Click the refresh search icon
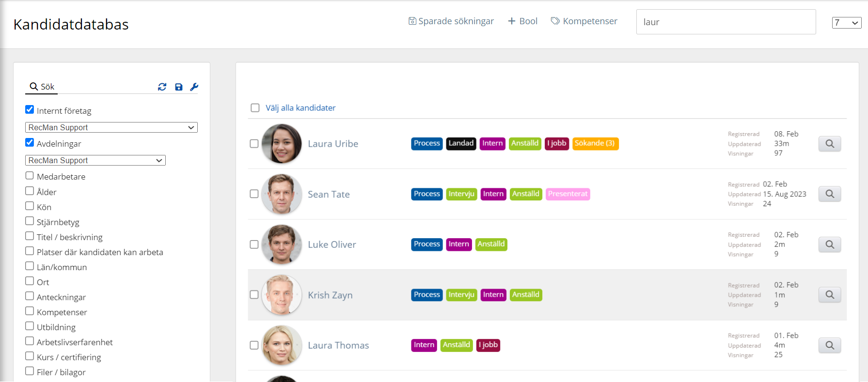The height and width of the screenshot is (382, 868). pos(162,87)
